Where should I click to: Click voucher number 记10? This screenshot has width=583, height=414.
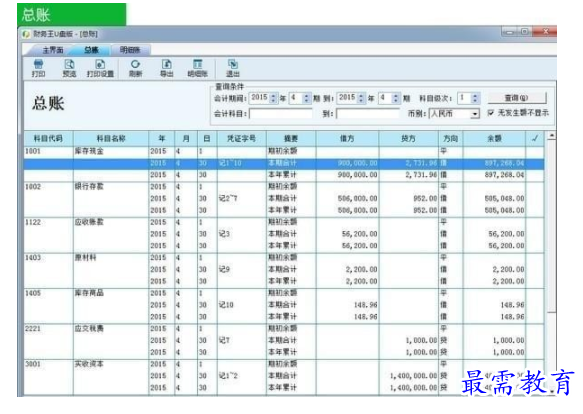226,305
